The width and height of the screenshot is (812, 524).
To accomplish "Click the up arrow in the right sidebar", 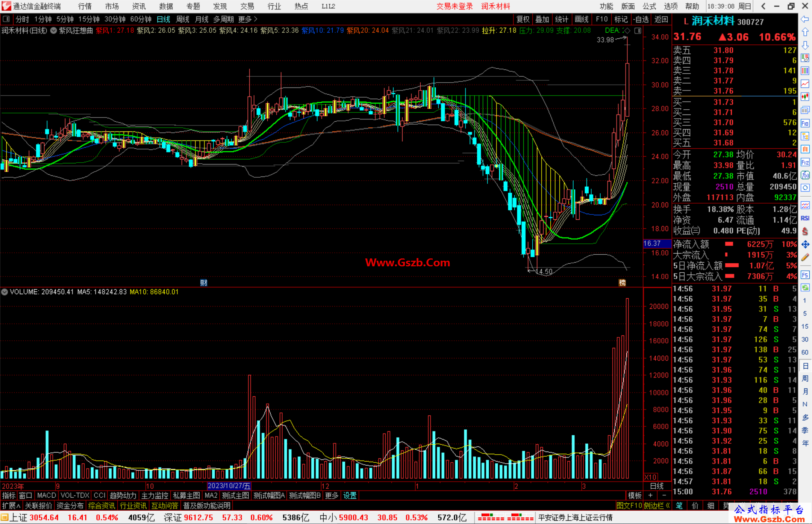I will point(805,32).
